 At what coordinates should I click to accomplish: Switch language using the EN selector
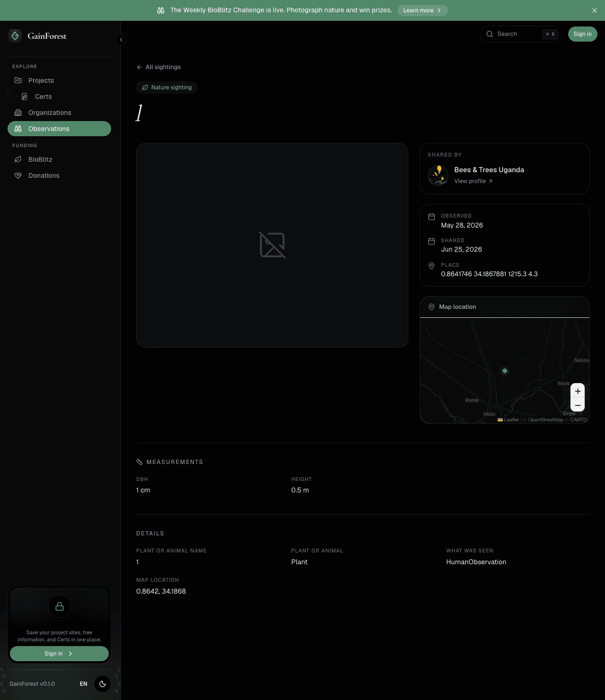[84, 684]
